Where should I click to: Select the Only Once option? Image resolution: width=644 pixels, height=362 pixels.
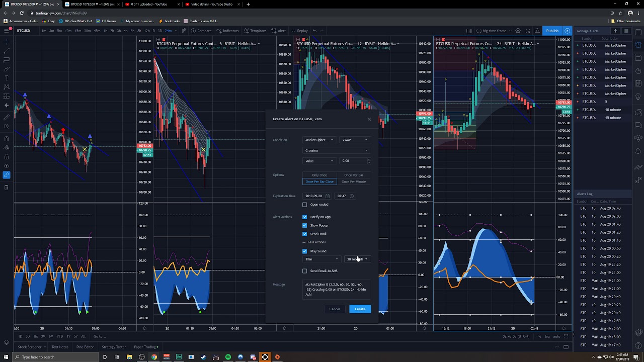[319, 175]
